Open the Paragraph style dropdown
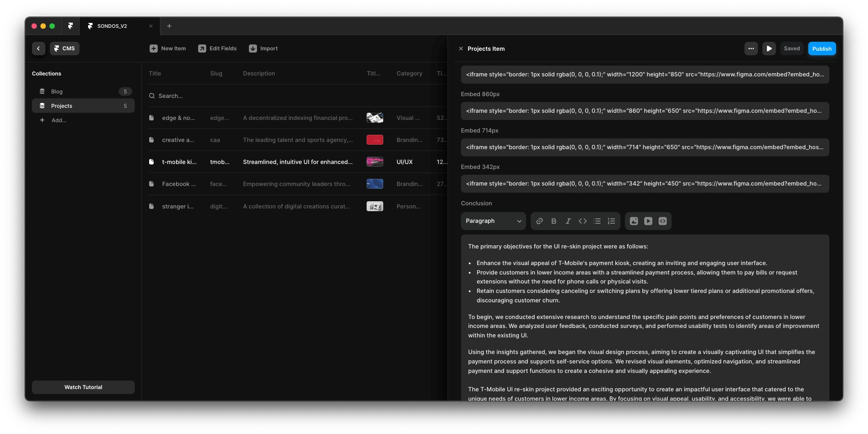868x434 pixels. (493, 221)
